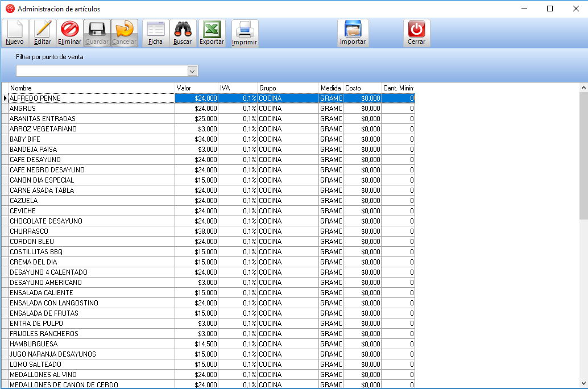The image size is (588, 389).
Task: Select the Grupo column header
Action: (288, 88)
